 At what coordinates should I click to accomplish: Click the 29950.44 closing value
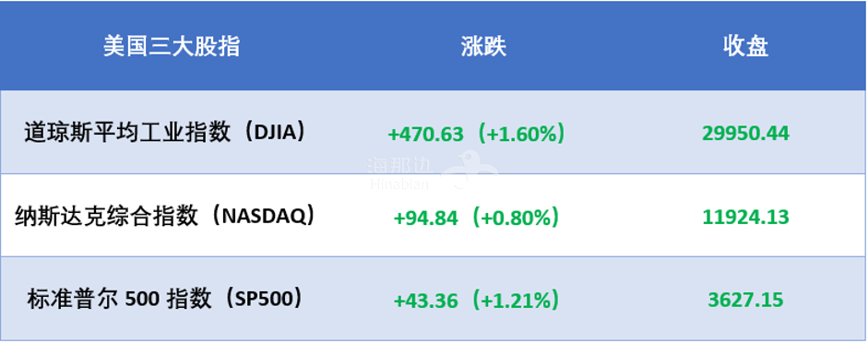[x=745, y=134]
